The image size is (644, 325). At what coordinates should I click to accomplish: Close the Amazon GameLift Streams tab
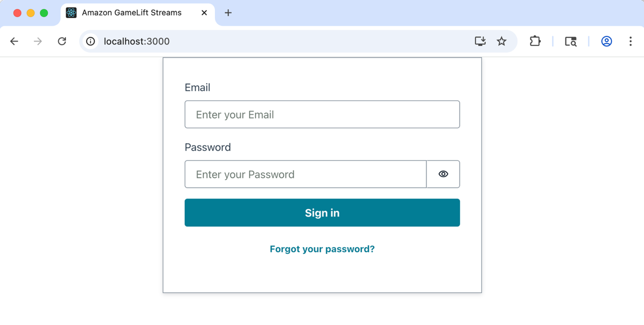point(204,13)
